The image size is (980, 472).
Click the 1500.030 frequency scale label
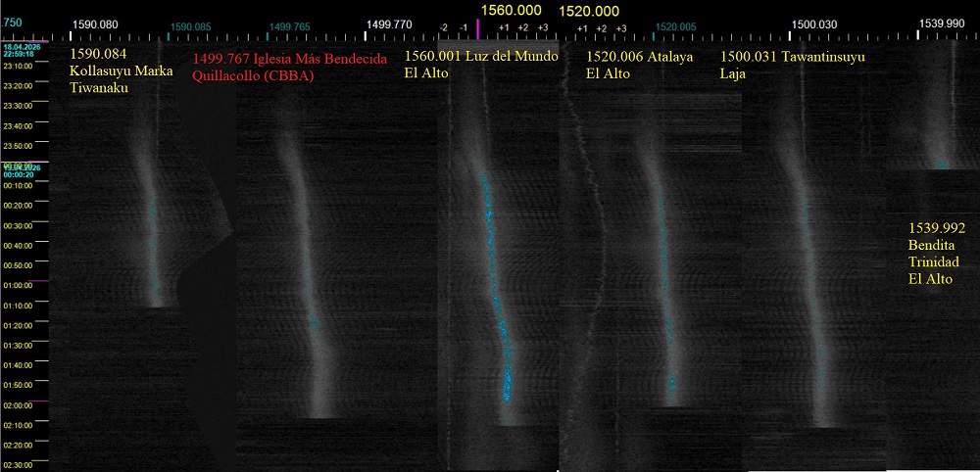click(814, 25)
